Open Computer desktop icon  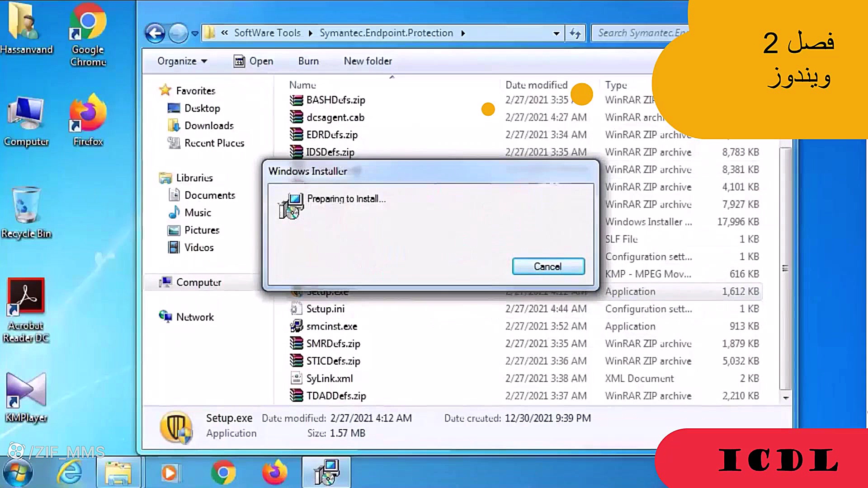coord(26,122)
